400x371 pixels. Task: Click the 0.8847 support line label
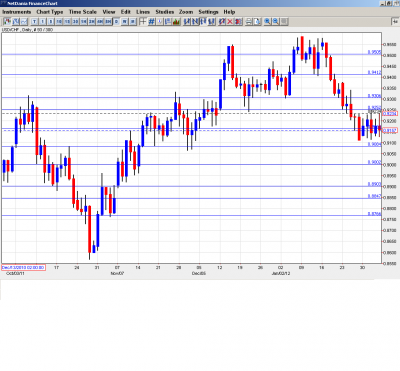pyautogui.click(x=374, y=196)
